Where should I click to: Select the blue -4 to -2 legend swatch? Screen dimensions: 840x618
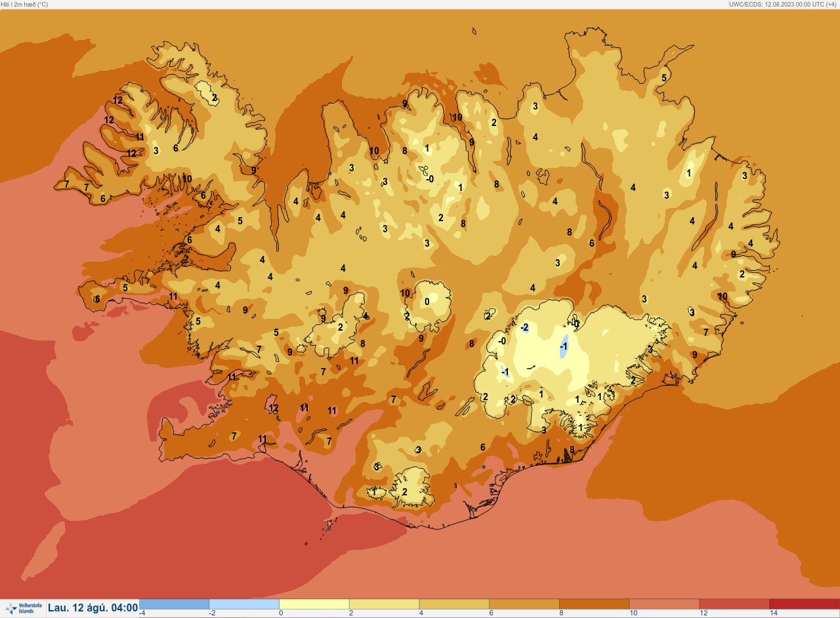coord(174,604)
